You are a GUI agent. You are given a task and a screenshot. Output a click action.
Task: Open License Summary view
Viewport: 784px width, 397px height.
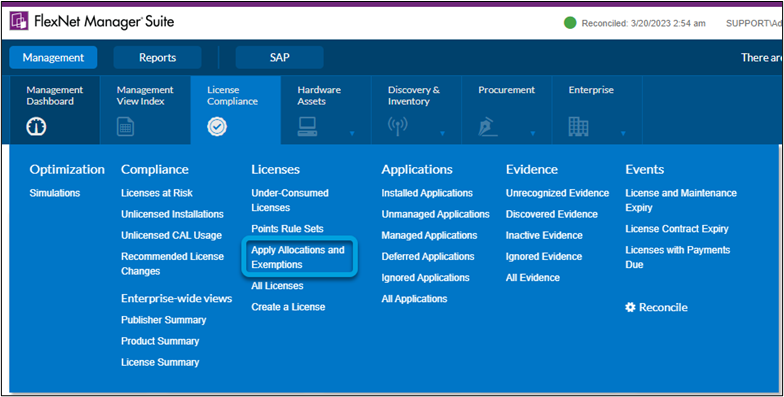160,362
